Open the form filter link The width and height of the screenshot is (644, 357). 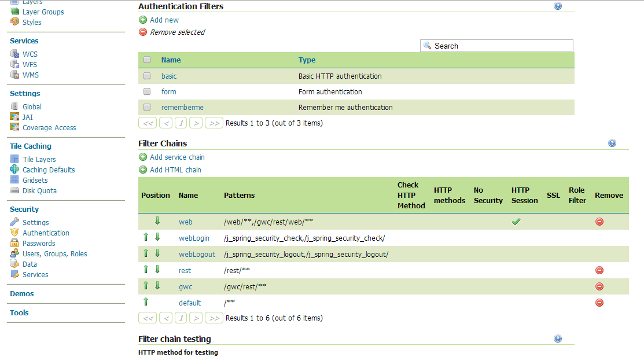tap(168, 91)
